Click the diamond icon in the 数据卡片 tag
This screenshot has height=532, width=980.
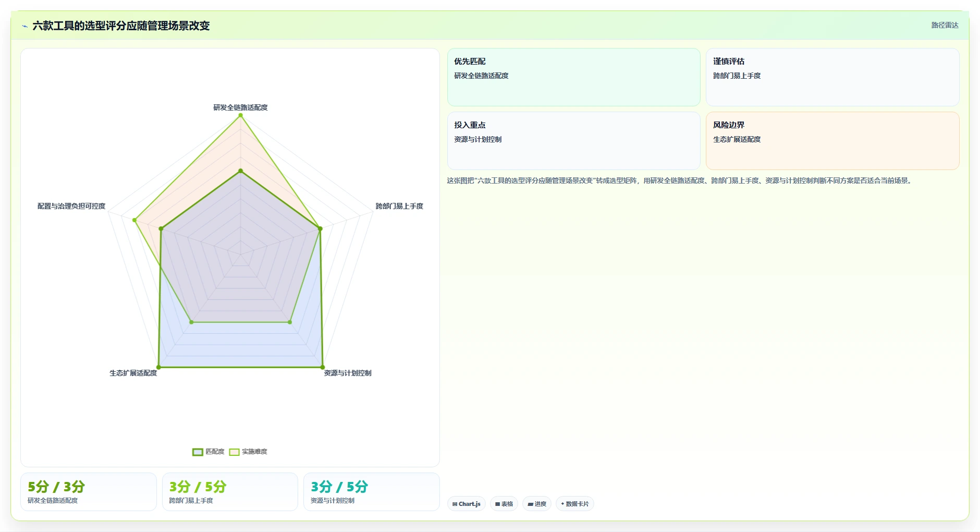pyautogui.click(x=562, y=504)
